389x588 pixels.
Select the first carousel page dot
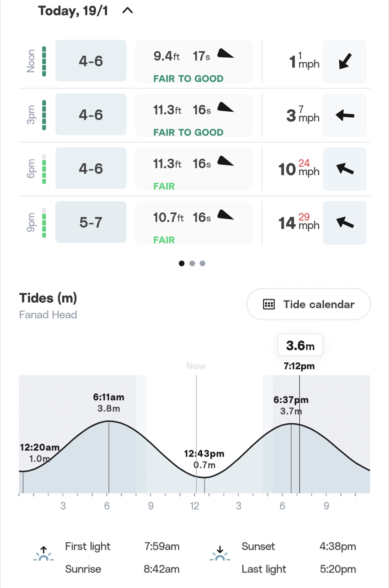point(182,263)
